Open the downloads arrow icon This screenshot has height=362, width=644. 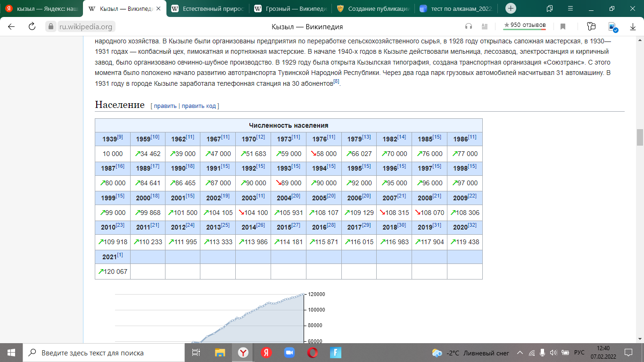point(633,27)
